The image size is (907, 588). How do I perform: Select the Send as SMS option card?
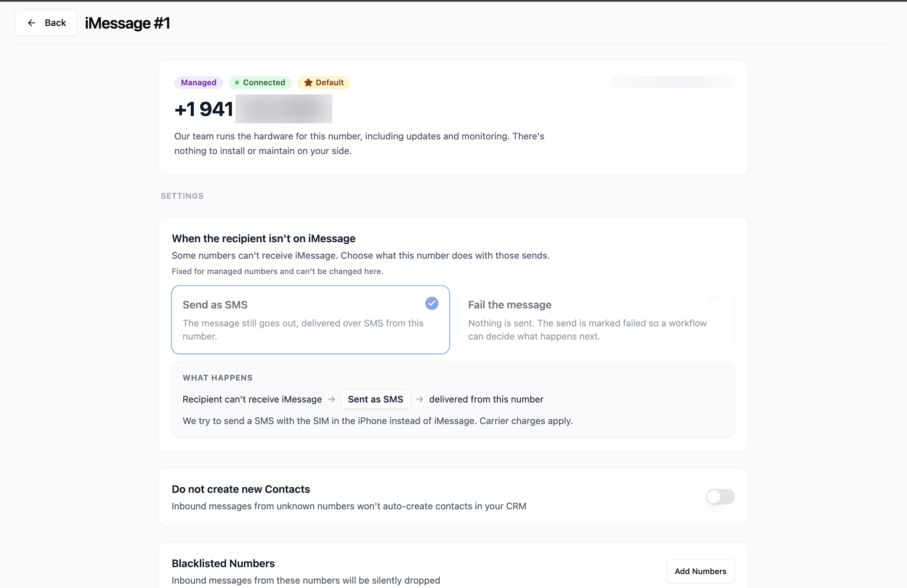(x=311, y=320)
